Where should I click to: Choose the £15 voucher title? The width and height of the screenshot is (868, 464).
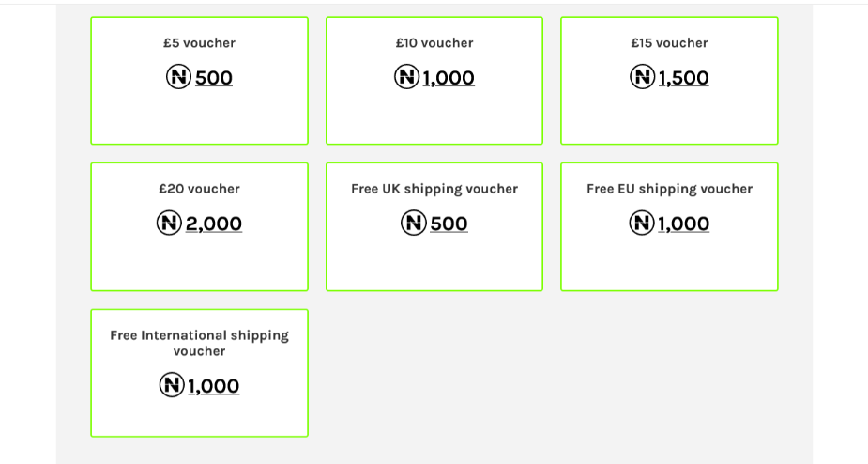click(x=669, y=42)
